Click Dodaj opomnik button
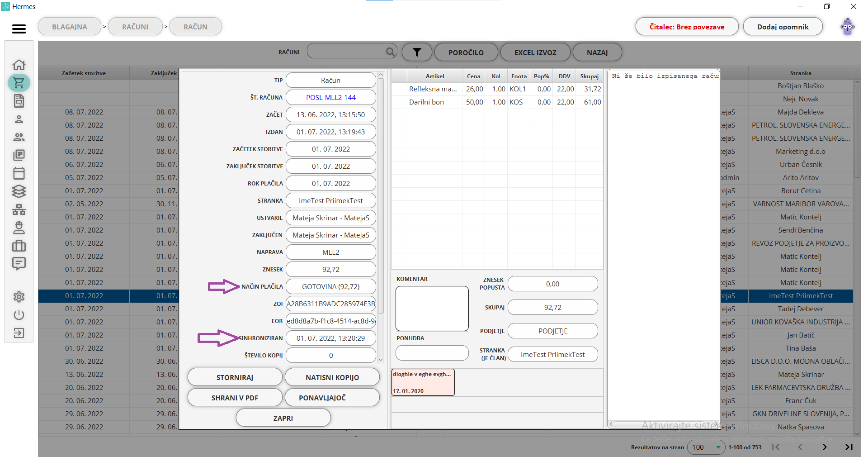 [x=783, y=26]
